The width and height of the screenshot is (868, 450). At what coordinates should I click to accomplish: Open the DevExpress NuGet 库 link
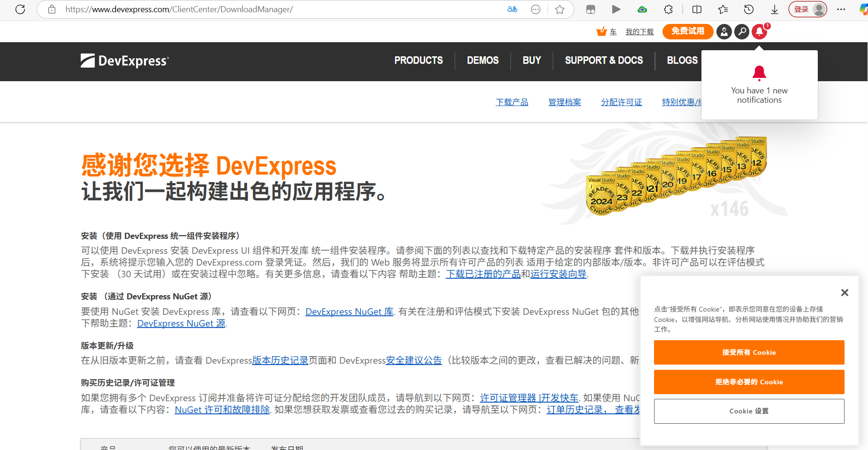pos(349,312)
